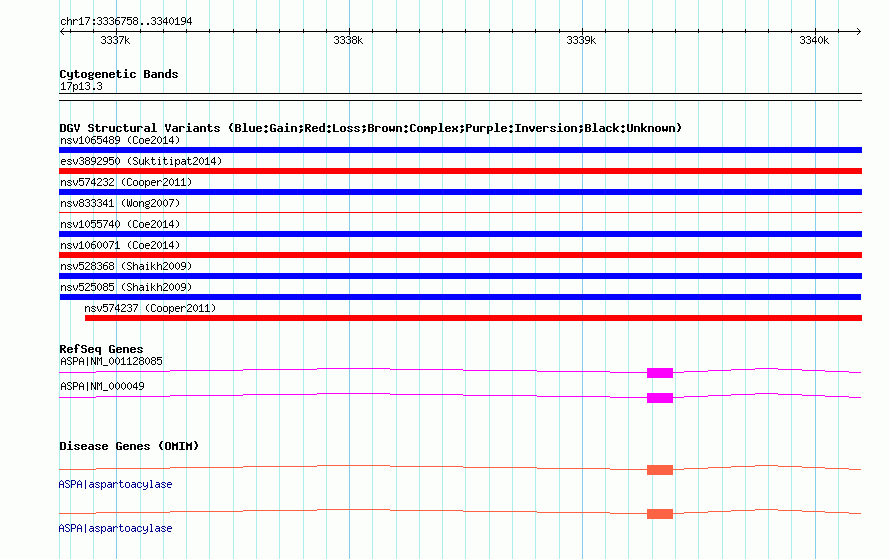Select the nsv1055740 (Coe2014) blue bar

pos(460,234)
